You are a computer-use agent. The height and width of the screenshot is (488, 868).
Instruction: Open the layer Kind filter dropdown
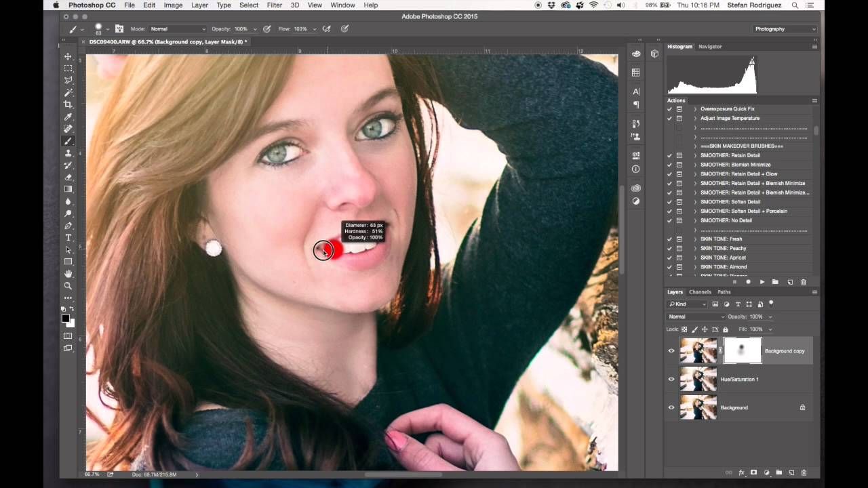point(687,304)
